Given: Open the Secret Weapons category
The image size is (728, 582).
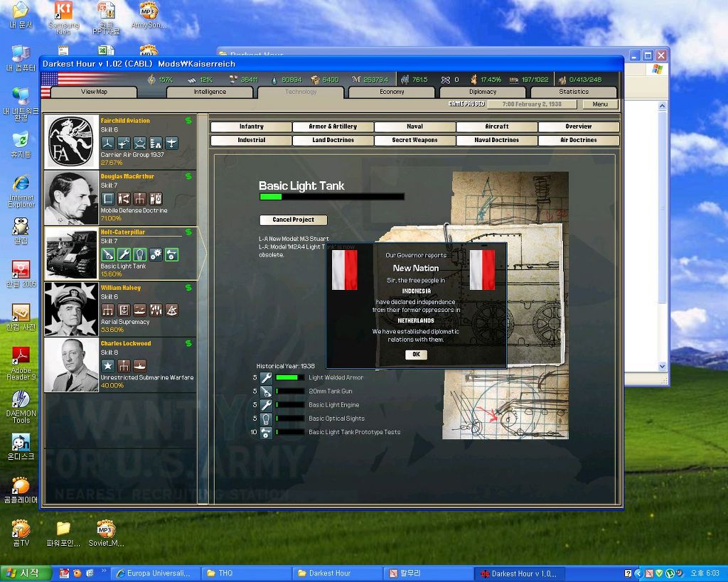Looking at the screenshot, I should 414,140.
